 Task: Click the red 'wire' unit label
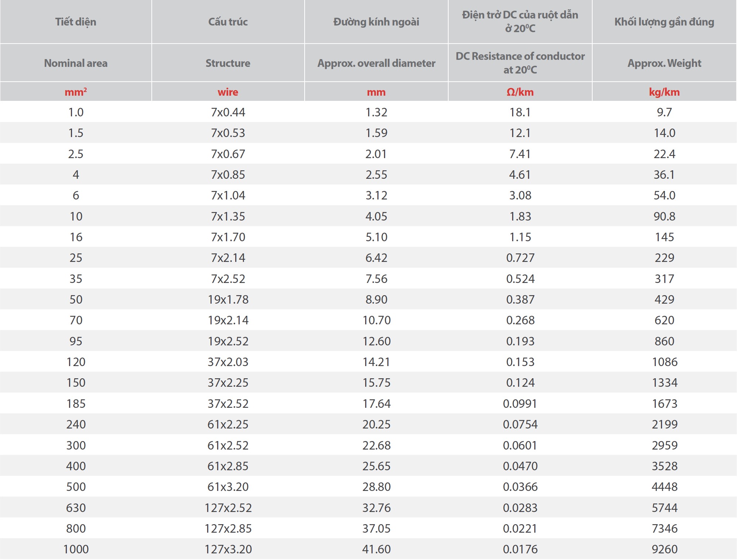(228, 92)
